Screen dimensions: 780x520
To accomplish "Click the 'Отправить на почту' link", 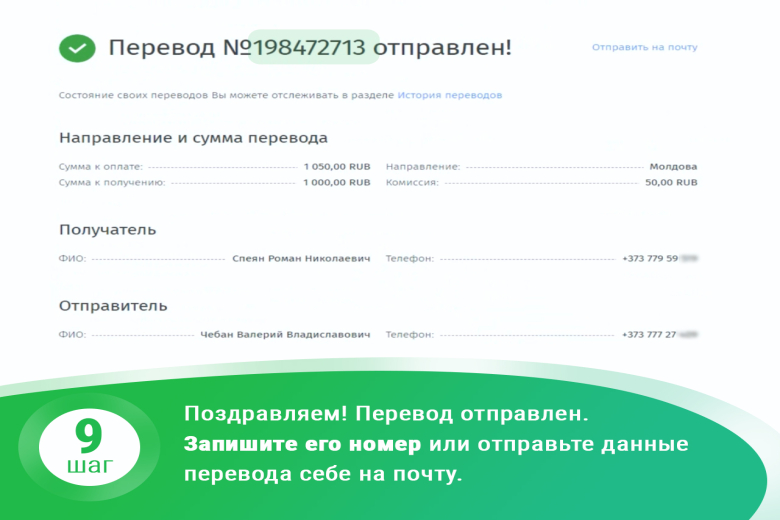I will pyautogui.click(x=644, y=47).
